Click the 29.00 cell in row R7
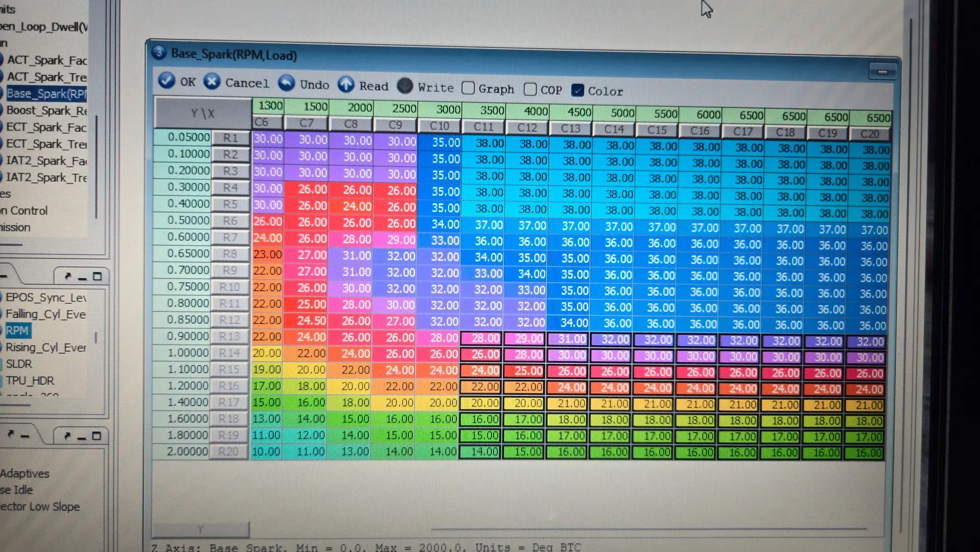 click(x=394, y=239)
